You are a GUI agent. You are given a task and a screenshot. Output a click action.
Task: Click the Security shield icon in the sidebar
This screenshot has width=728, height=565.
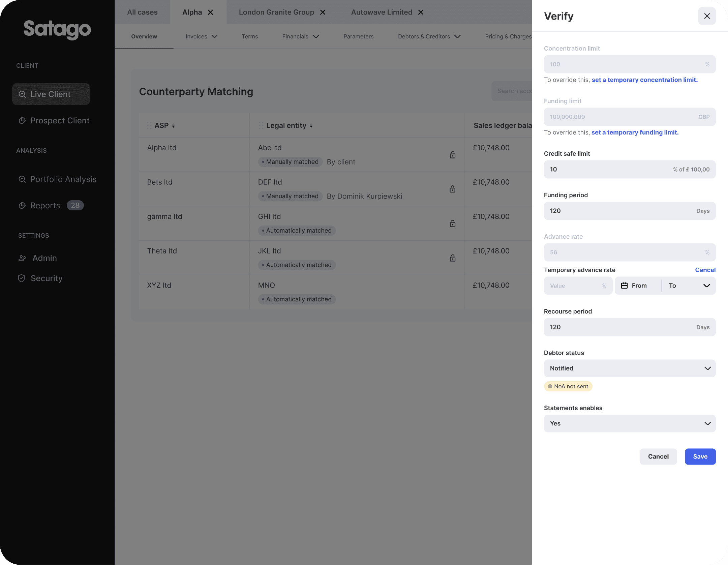22,278
